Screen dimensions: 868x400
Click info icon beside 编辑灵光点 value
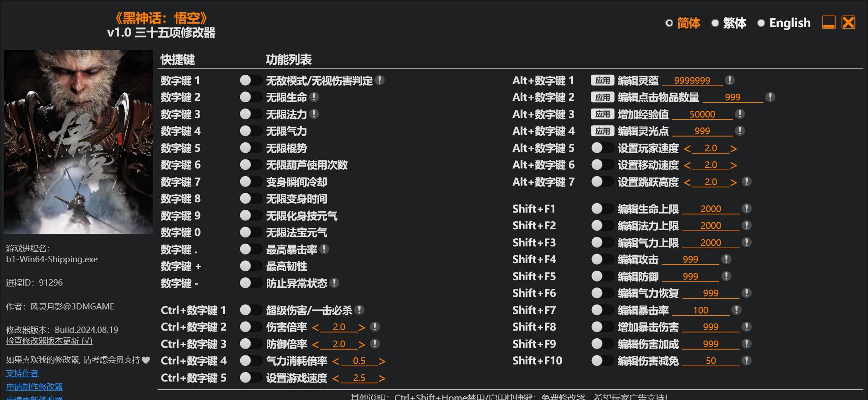click(740, 131)
